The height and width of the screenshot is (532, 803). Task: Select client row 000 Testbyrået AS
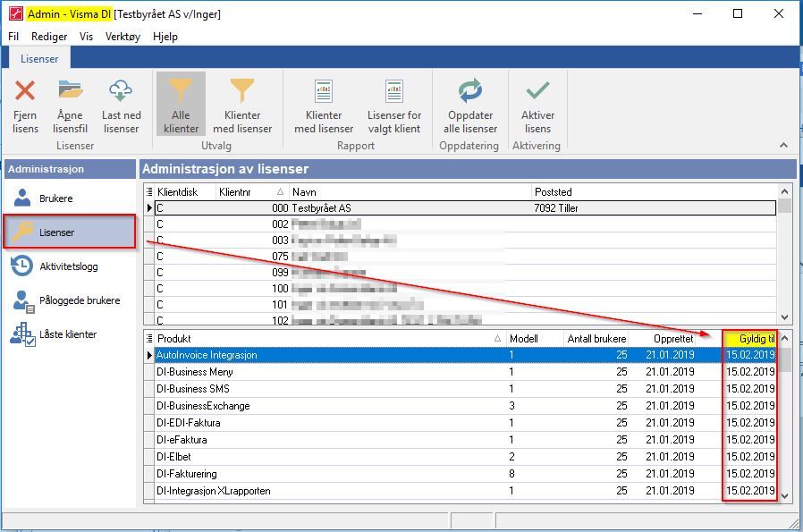[x=465, y=208]
